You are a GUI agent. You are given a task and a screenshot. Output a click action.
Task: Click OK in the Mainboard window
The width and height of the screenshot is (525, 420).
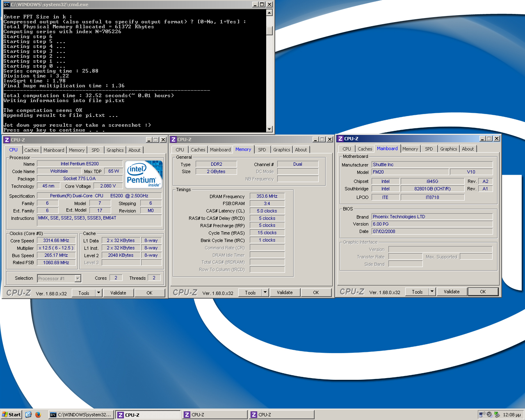pos(483,292)
